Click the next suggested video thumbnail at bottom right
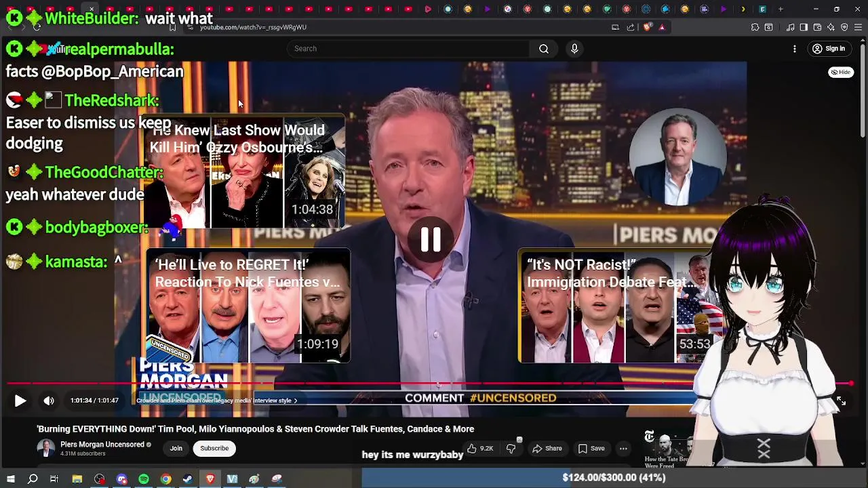The image size is (868, 488). click(668, 450)
